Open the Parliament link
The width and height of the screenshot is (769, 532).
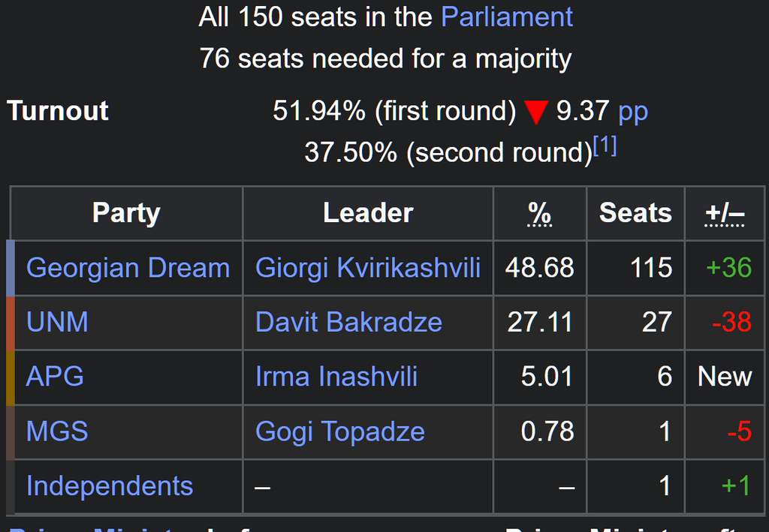coord(507,17)
